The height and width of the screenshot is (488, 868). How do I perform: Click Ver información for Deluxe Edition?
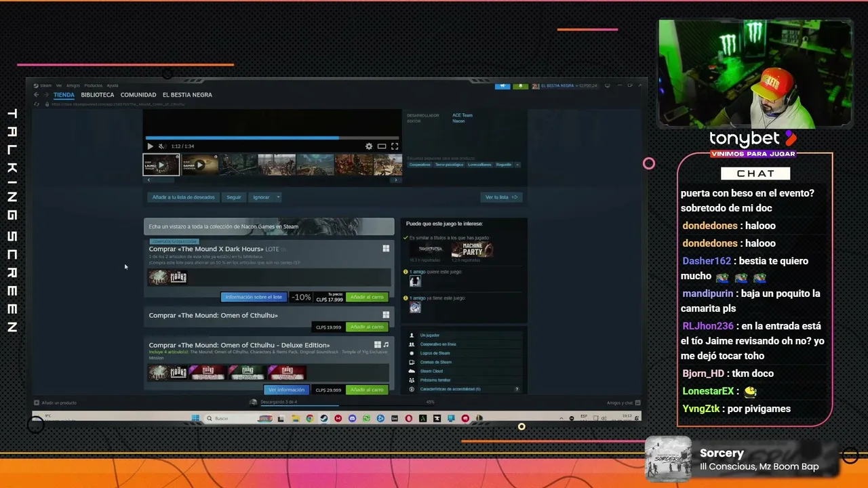click(x=286, y=390)
